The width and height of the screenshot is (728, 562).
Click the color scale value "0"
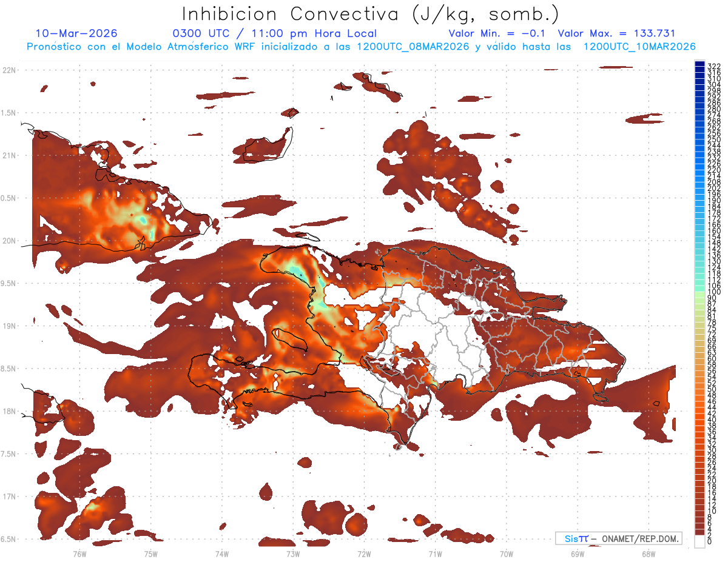[x=710, y=541]
